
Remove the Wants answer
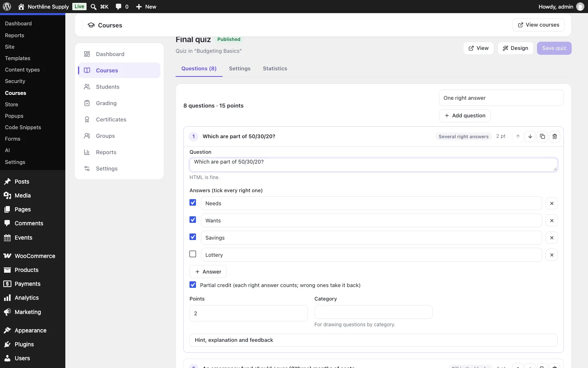(x=552, y=220)
